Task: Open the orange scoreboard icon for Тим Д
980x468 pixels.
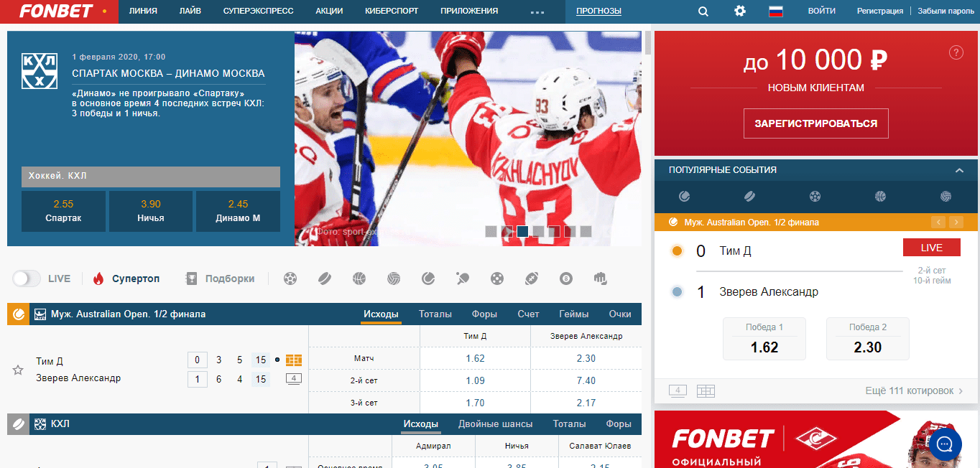Action: click(293, 360)
